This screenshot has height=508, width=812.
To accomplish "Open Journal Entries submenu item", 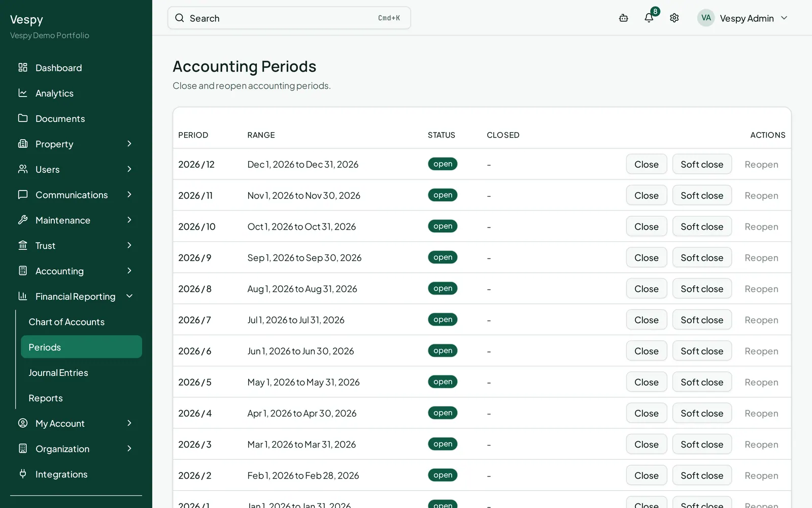I will [81, 372].
